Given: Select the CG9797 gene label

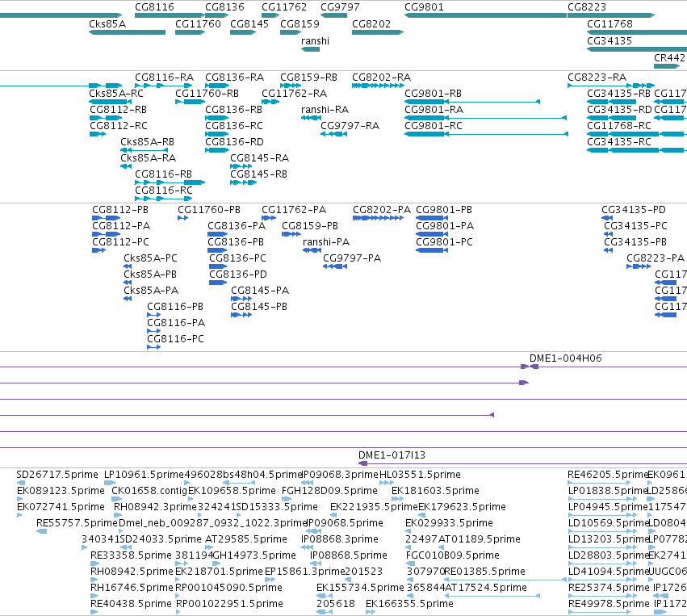Looking at the screenshot, I should click(x=340, y=7).
